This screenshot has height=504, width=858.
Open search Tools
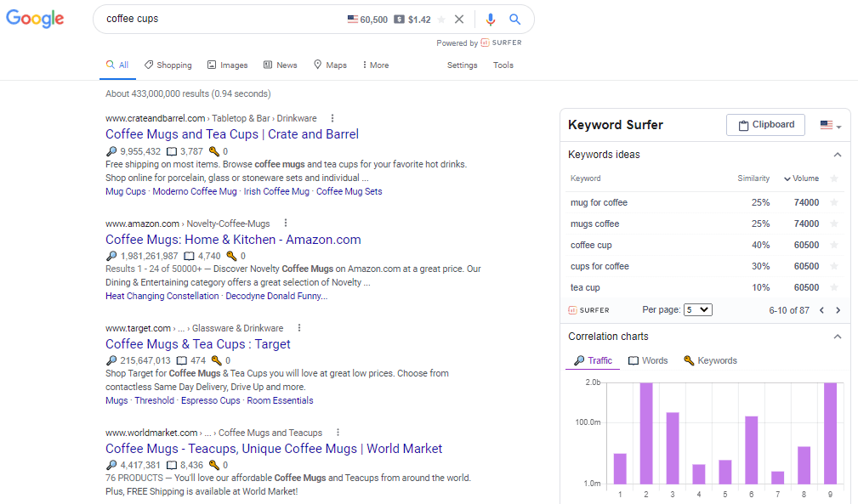[503, 65]
